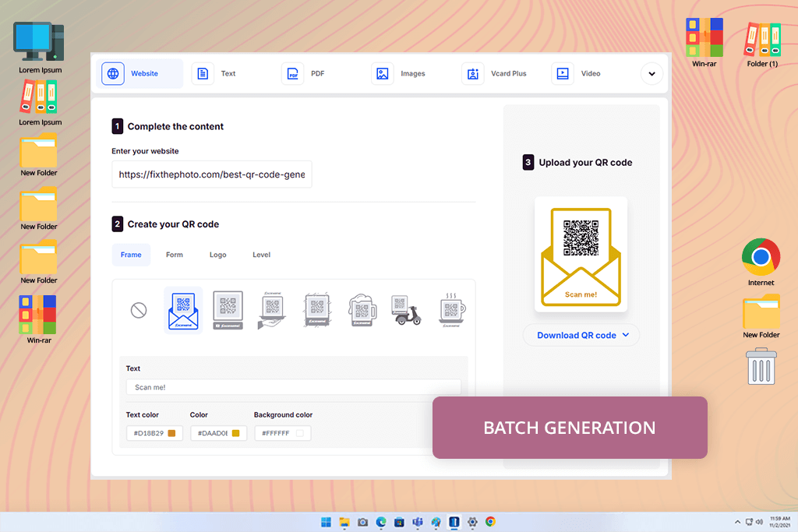Open the Download QR code dropdown
Image resolution: width=798 pixels, height=532 pixels.
[x=581, y=335]
